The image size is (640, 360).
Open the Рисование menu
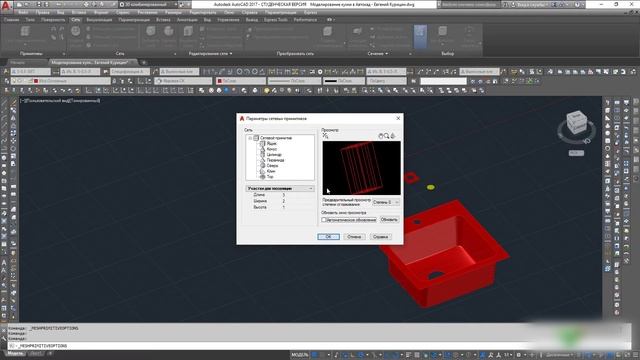pos(147,13)
